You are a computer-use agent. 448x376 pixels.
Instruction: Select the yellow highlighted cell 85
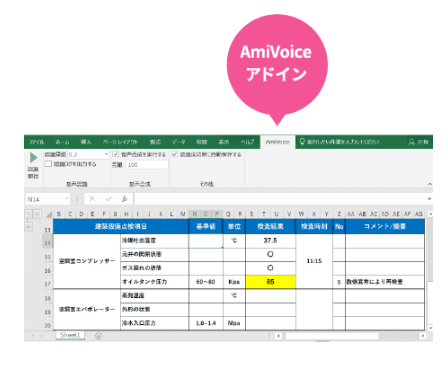[270, 282]
